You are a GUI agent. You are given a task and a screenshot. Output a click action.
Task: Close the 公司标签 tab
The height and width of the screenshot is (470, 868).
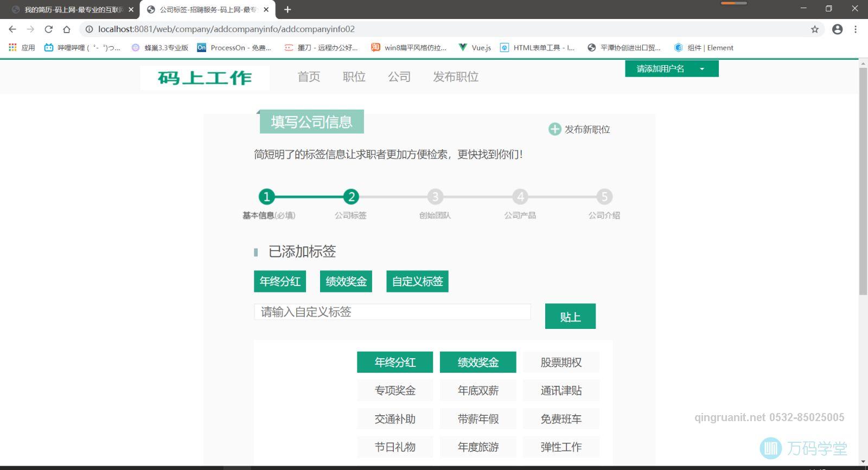(266, 9)
